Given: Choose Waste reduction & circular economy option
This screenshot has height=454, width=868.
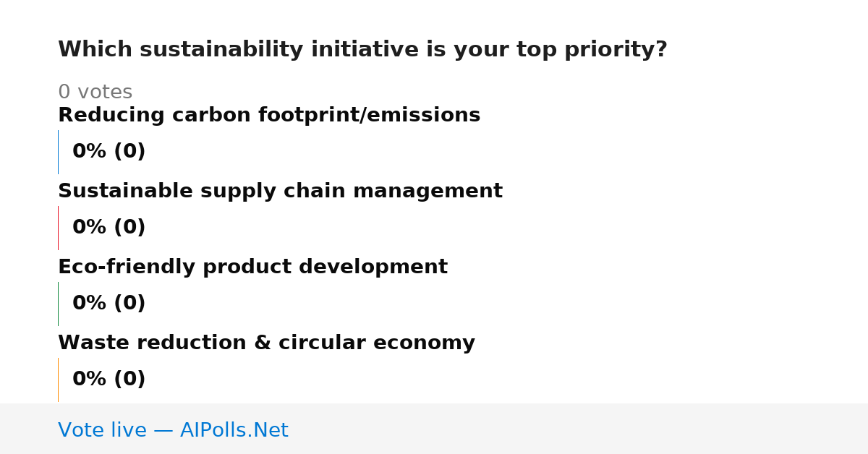Looking at the screenshot, I should pos(266,343).
